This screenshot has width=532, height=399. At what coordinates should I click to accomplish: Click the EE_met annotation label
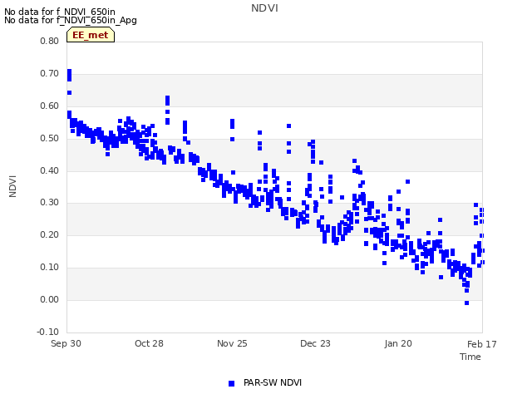click(91, 35)
